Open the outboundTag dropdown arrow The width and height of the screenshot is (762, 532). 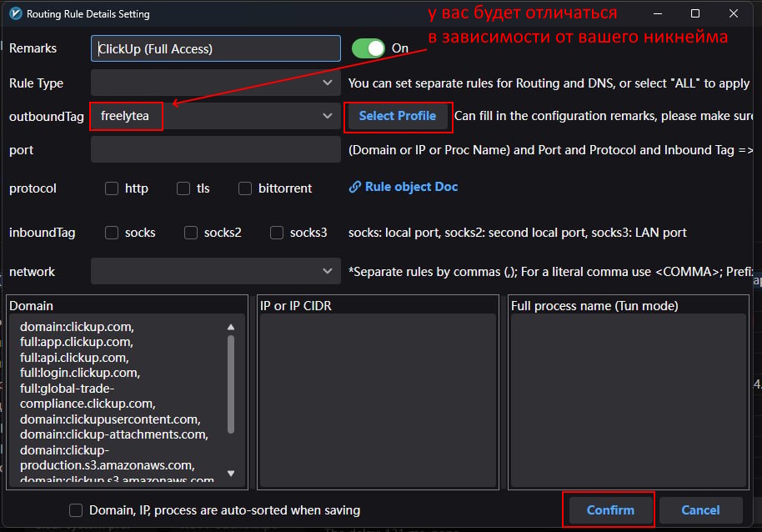pyautogui.click(x=328, y=117)
